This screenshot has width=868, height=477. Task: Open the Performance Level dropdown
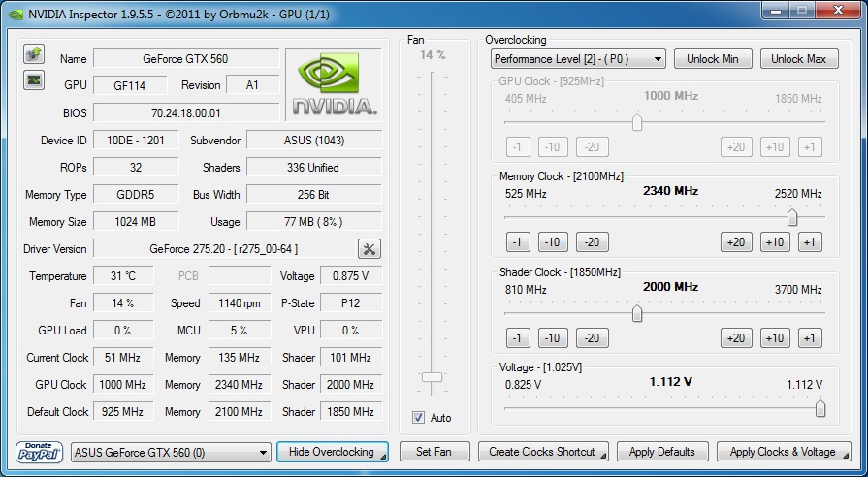[578, 59]
